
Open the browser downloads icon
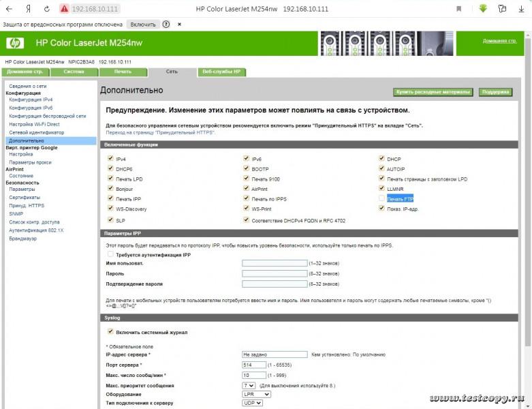pyautogui.click(x=522, y=9)
